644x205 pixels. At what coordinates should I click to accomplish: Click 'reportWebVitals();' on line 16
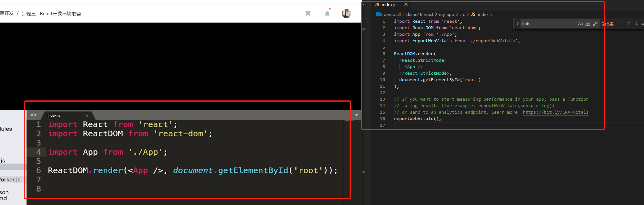(417, 119)
